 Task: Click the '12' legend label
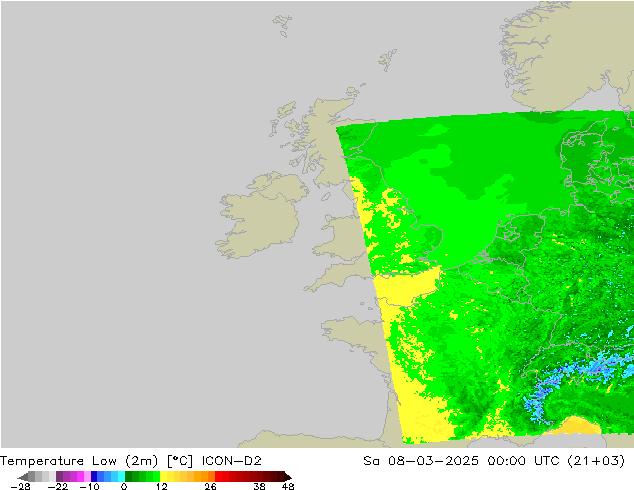[x=162, y=486]
